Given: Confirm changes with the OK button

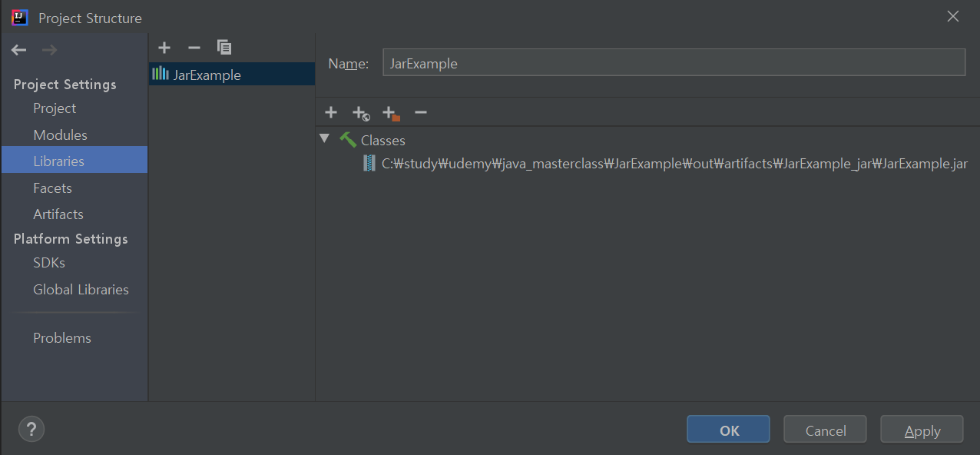Looking at the screenshot, I should 727,429.
